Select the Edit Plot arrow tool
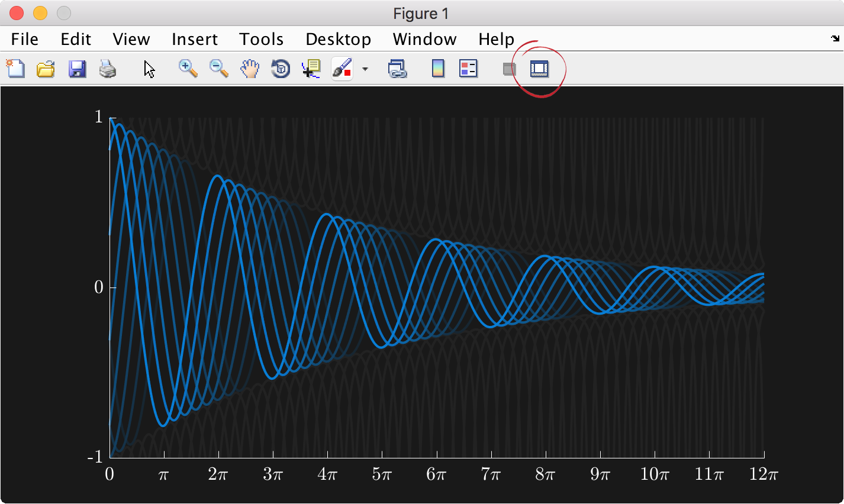 pyautogui.click(x=149, y=69)
